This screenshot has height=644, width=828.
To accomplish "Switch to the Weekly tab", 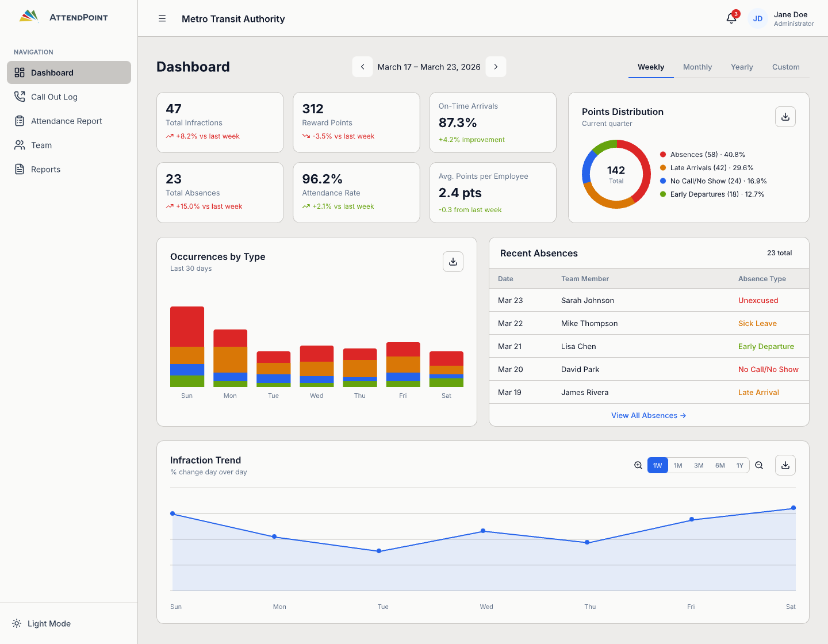I will (651, 67).
